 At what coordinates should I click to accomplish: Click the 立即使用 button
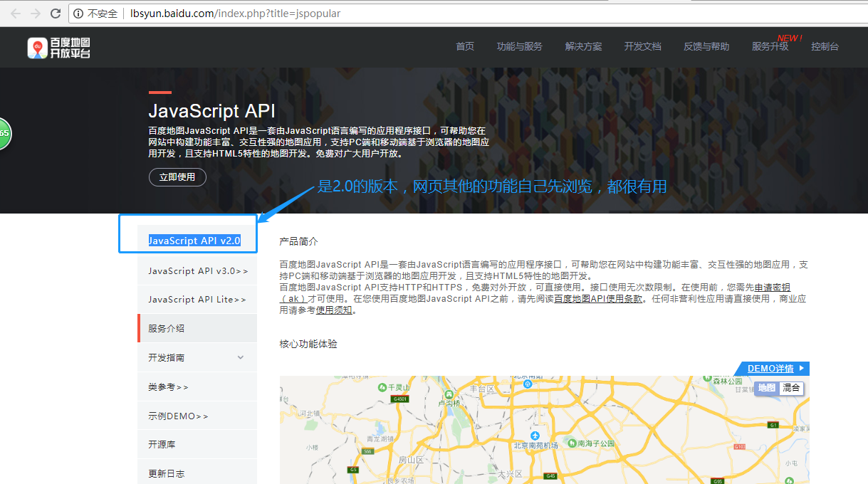click(x=177, y=177)
